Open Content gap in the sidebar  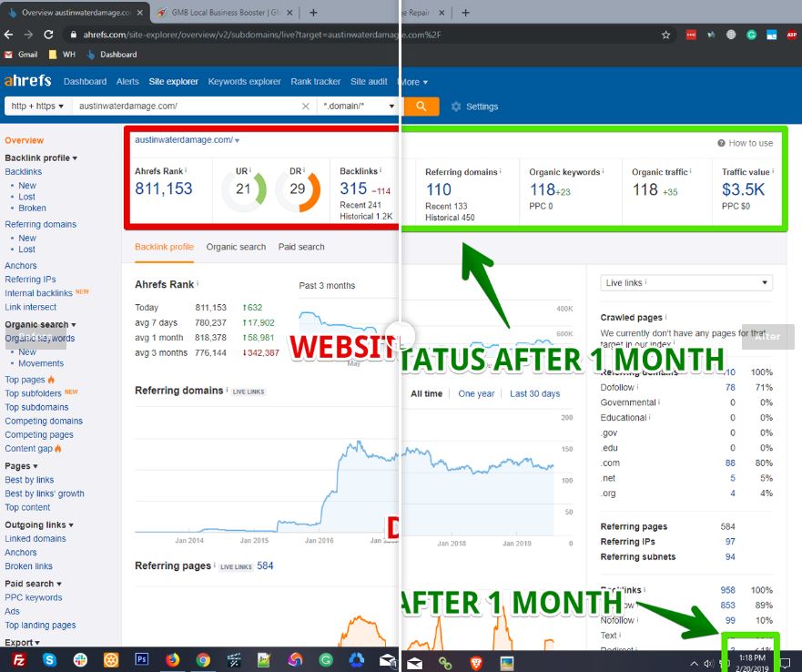click(28, 448)
